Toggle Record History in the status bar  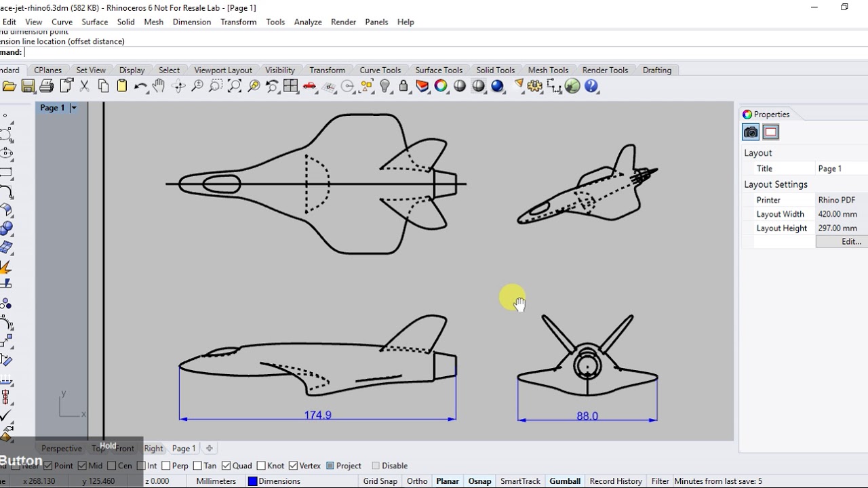[x=616, y=481]
